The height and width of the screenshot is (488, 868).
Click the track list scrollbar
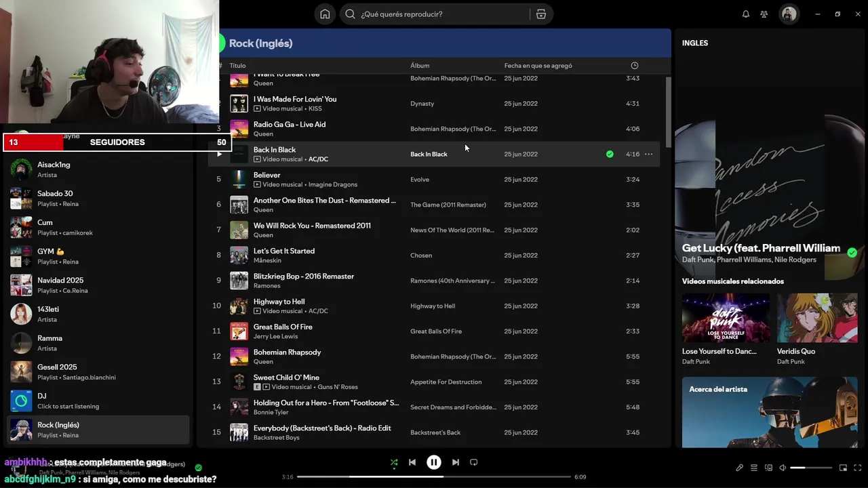click(668, 112)
